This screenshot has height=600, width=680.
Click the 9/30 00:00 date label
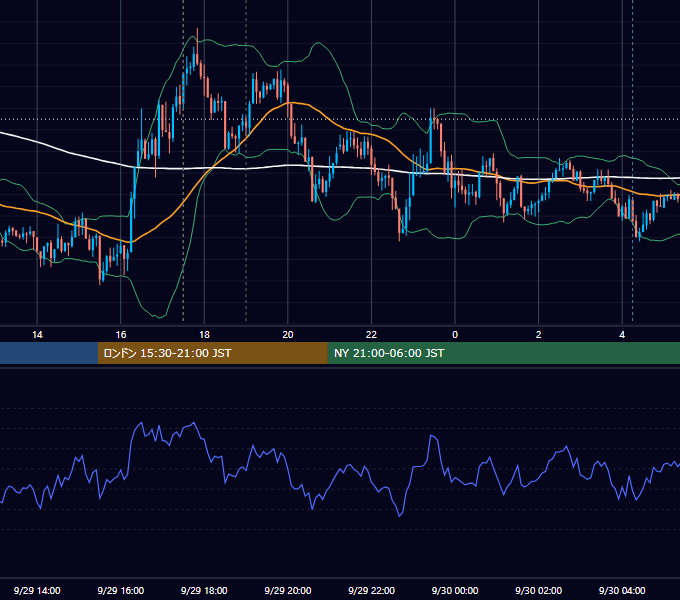[x=455, y=590]
